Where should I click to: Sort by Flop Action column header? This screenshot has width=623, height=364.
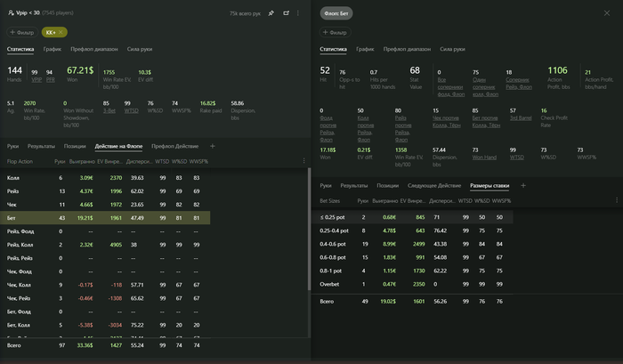point(20,161)
